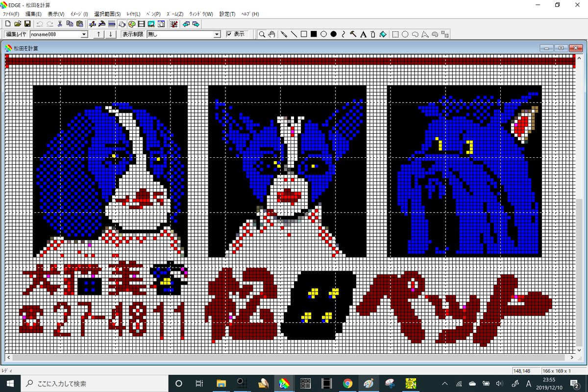Image resolution: width=588 pixels, height=392 pixels.
Task: Open the 設定(T) menu
Action: click(x=227, y=14)
